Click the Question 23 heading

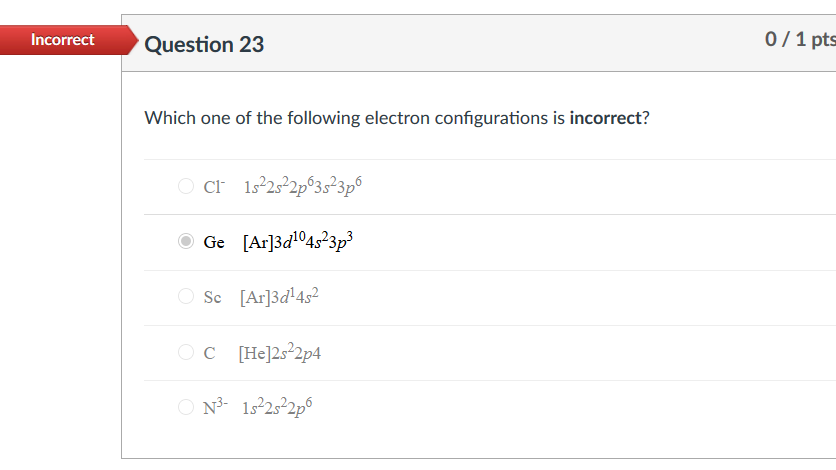(x=204, y=44)
